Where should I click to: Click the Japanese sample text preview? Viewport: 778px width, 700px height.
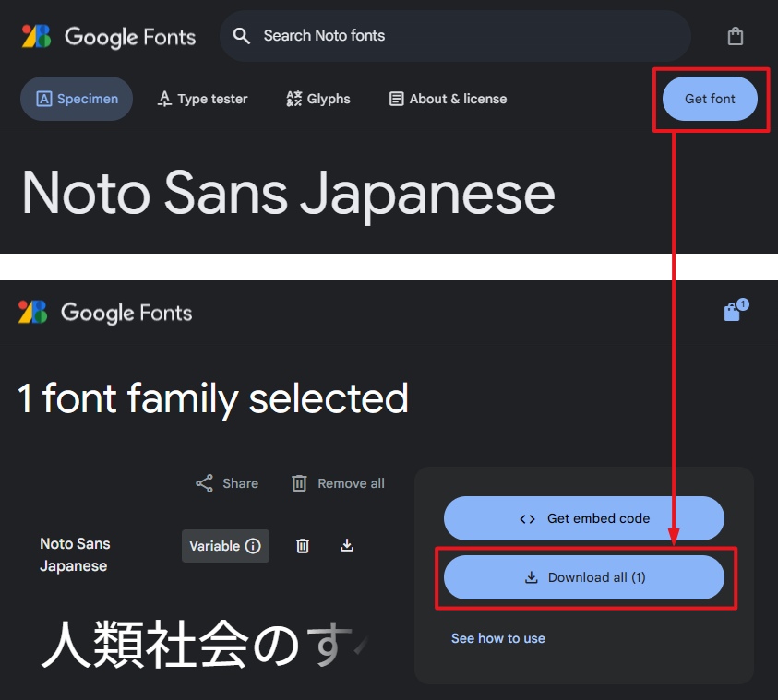coord(205,645)
